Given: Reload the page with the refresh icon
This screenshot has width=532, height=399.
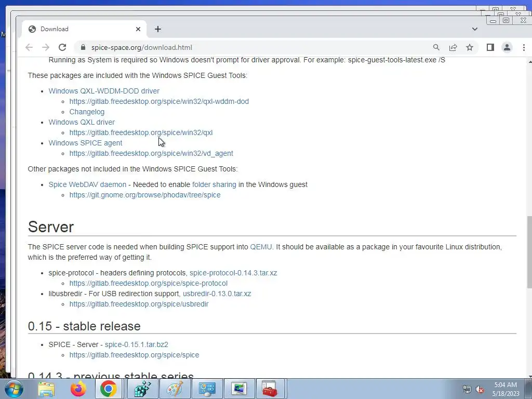Looking at the screenshot, I should click(62, 47).
